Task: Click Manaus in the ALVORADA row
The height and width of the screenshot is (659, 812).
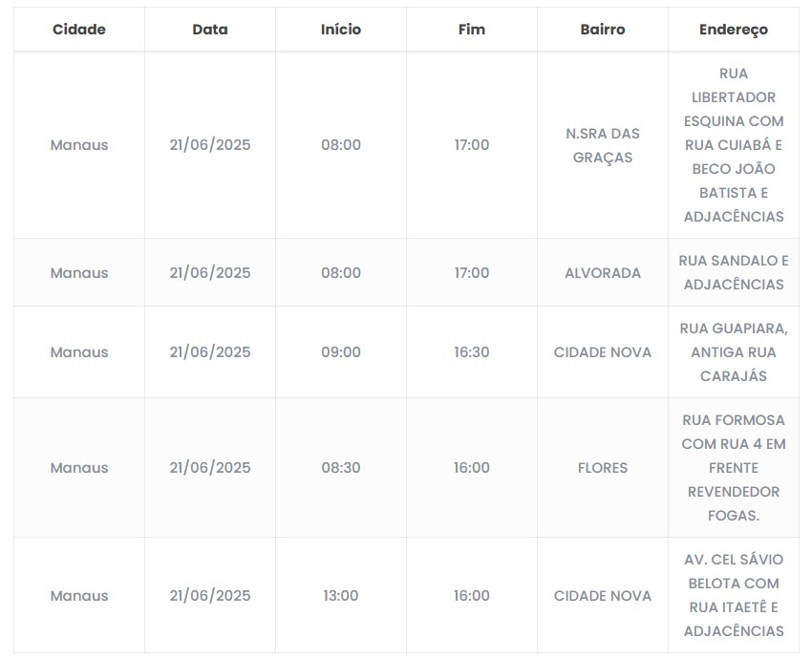Action: (x=79, y=273)
